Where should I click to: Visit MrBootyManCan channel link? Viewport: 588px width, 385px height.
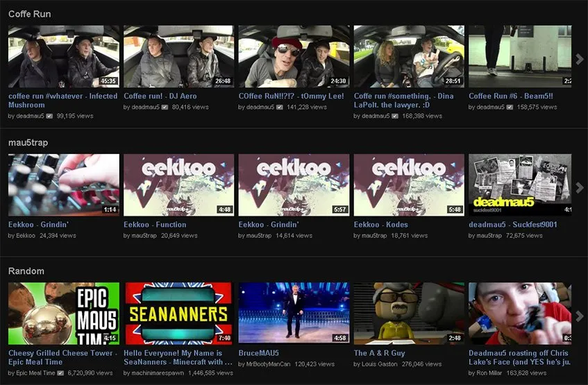pyautogui.click(x=268, y=364)
